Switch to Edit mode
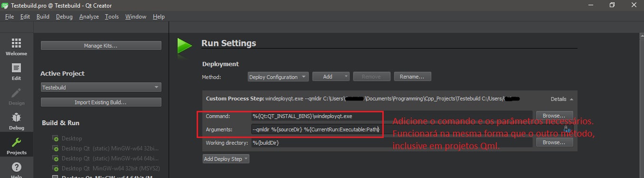 [x=16, y=71]
